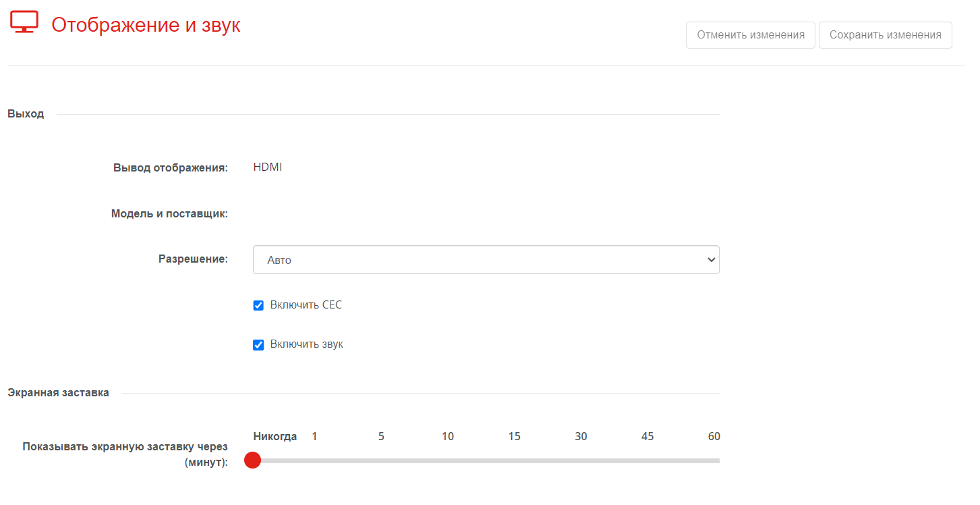Click the red screensaver slider handle
Screen dimensions: 980x505
pos(252,460)
